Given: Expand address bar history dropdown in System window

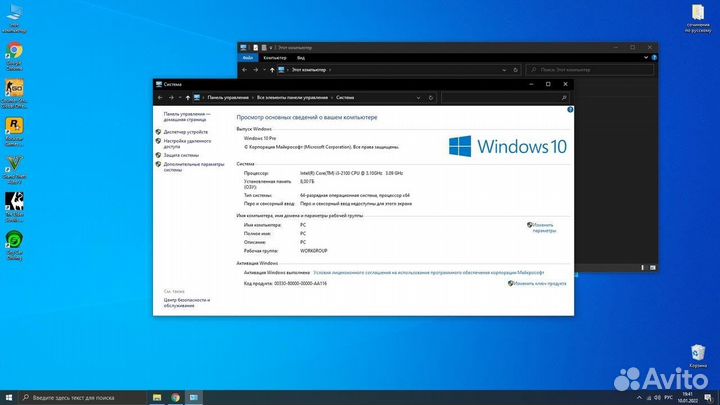Looking at the screenshot, I should [x=421, y=97].
